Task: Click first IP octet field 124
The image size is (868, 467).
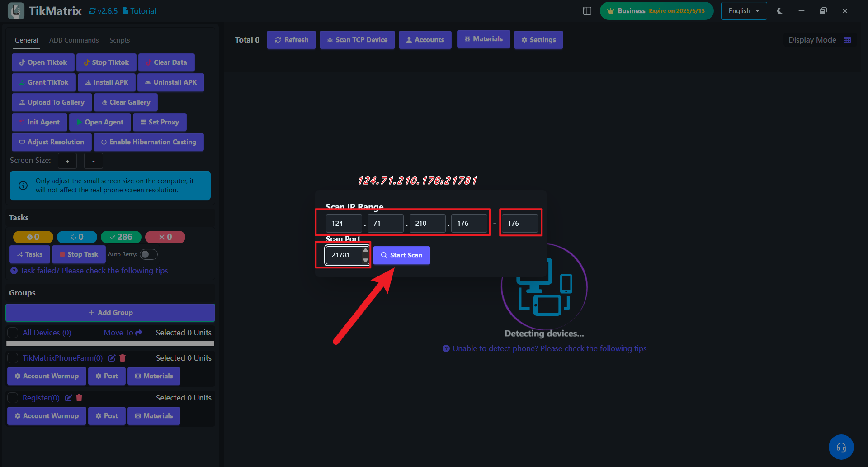Action: coord(344,224)
